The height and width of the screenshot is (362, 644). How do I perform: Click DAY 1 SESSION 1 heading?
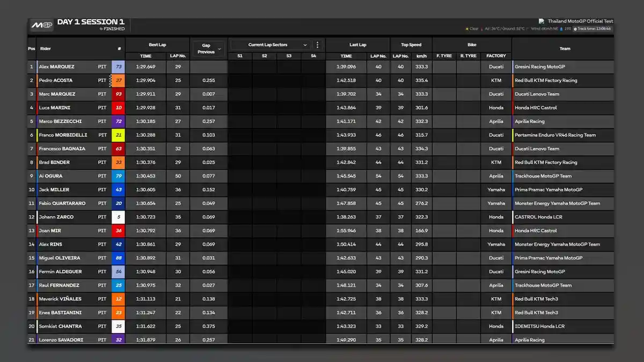[x=91, y=22]
